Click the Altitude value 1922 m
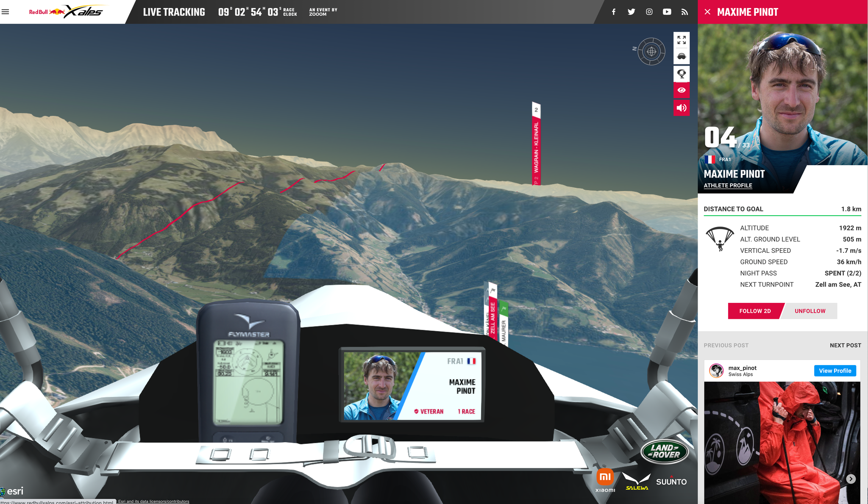Image resolution: width=868 pixels, height=504 pixels. 850,228
